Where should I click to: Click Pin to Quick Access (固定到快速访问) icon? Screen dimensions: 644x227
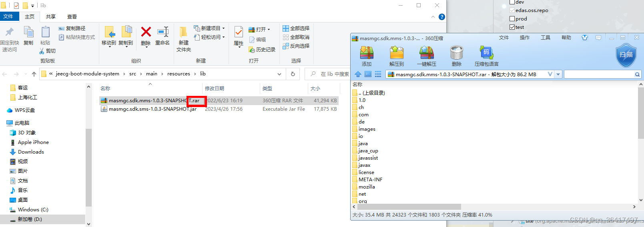[x=9, y=32]
